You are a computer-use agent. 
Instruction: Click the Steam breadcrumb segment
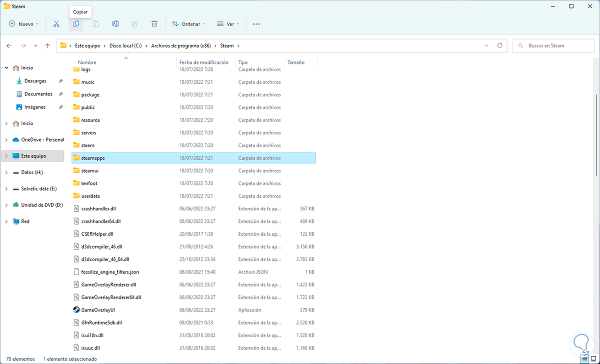[227, 45]
